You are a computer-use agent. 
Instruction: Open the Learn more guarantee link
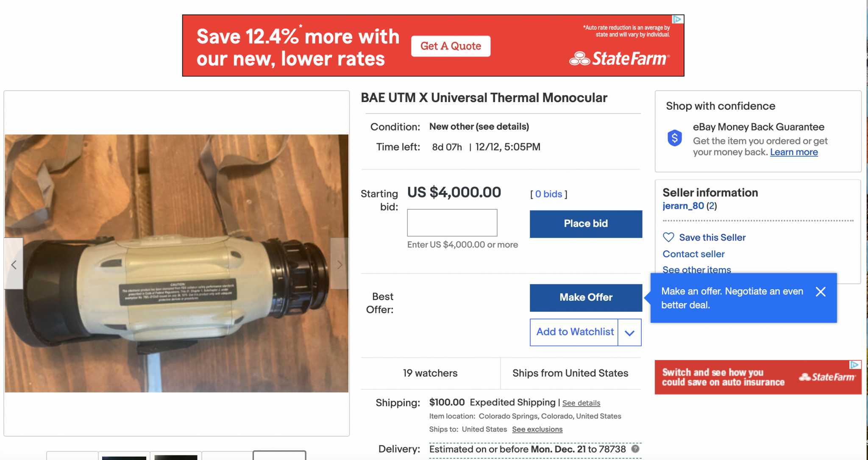tap(794, 152)
